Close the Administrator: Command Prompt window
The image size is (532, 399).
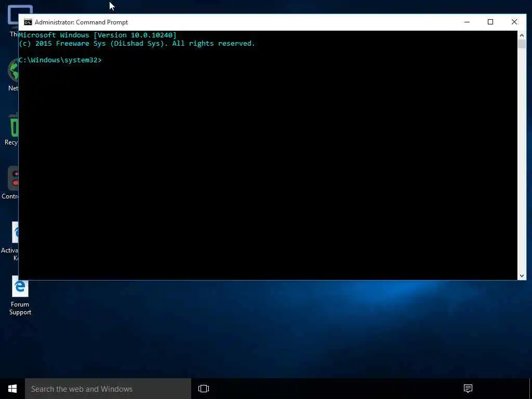coord(514,22)
